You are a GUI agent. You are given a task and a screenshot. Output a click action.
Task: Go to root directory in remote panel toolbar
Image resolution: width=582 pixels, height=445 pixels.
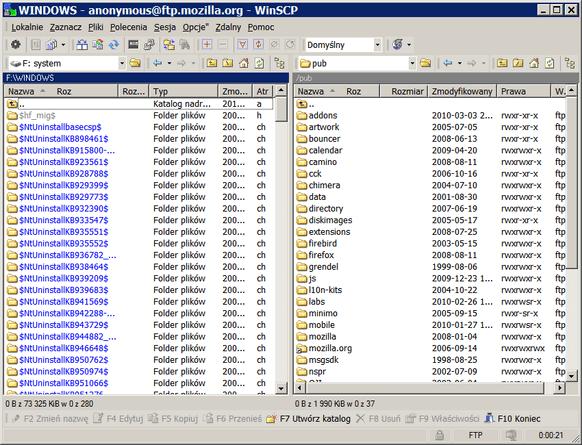[518, 63]
